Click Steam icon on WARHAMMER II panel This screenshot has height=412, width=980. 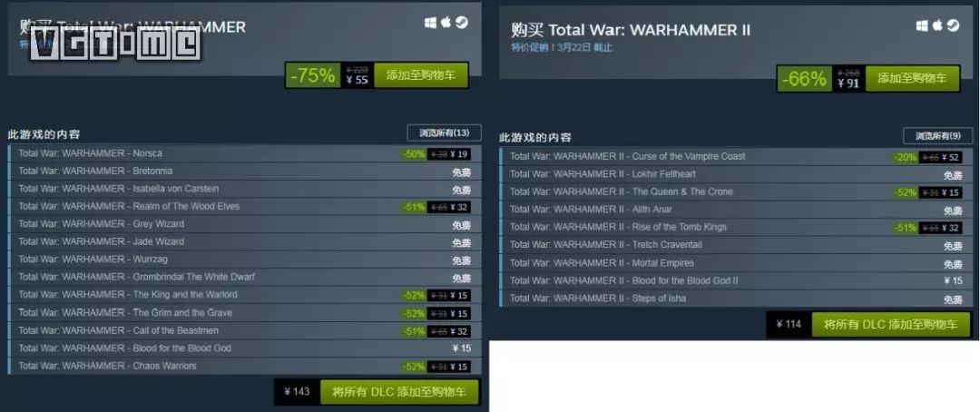pos(952,25)
